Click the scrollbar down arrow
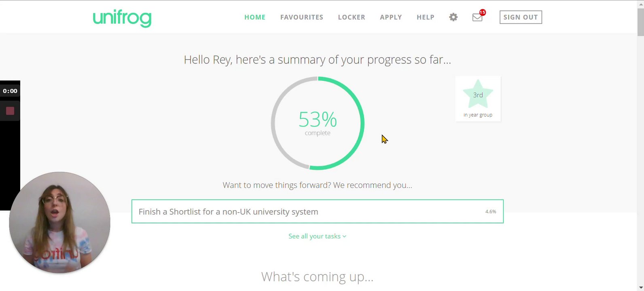 pyautogui.click(x=640, y=287)
